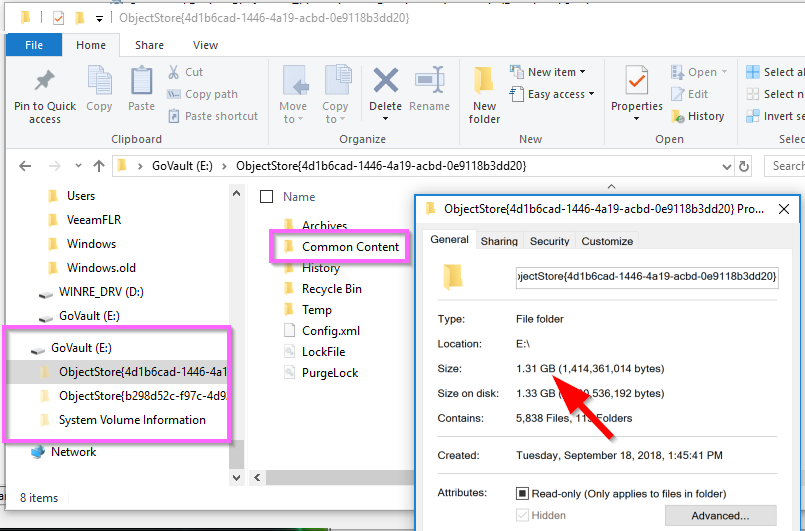This screenshot has height=531, width=805.
Task: Open the recent locations dropdown
Action: 78,165
